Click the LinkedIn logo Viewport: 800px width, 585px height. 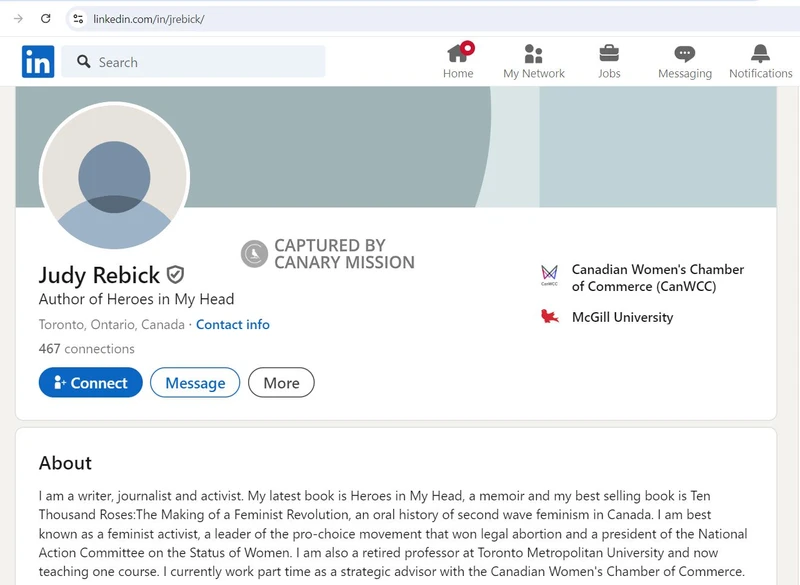pos(38,62)
